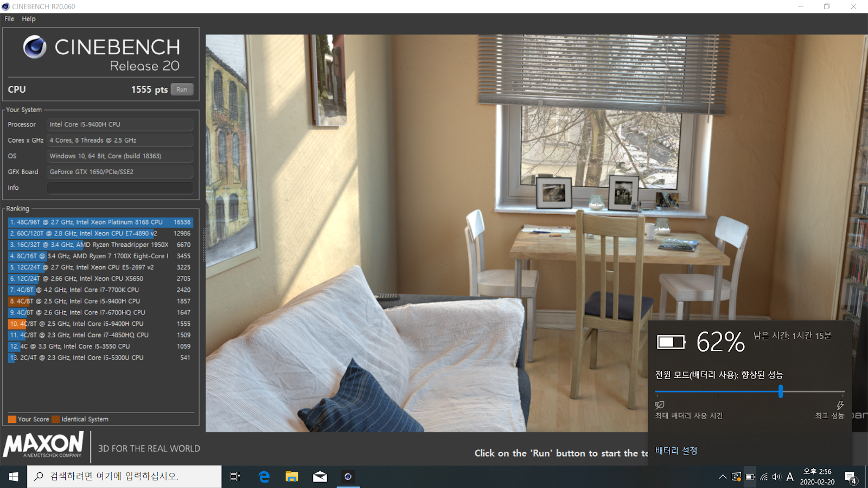Click the Identical System legend swatch
This screenshot has height=488, width=868.
click(x=55, y=419)
